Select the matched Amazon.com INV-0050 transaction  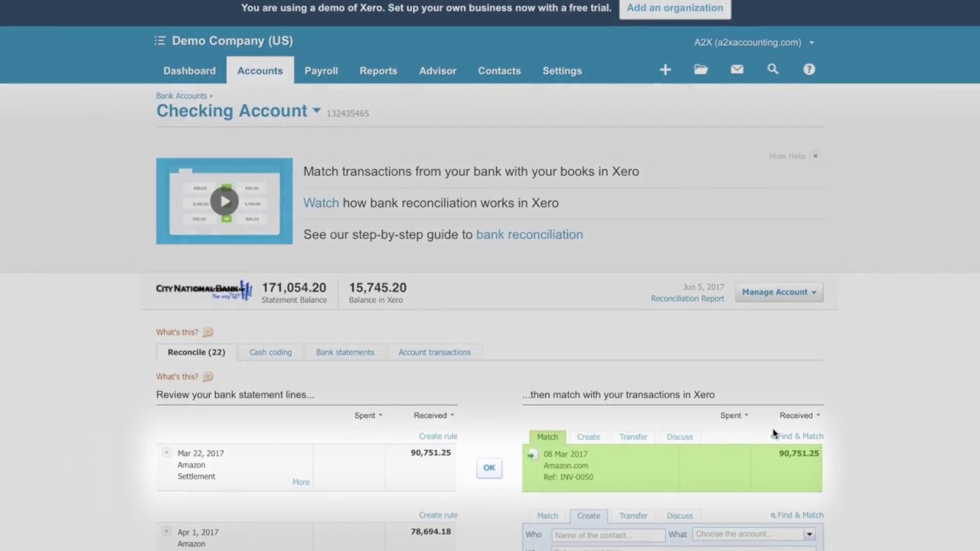coord(672,468)
